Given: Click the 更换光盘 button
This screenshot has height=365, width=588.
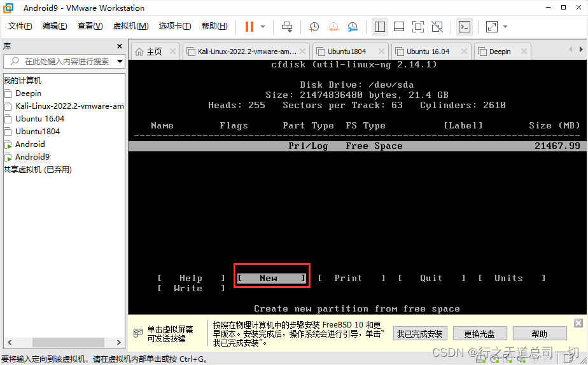Looking at the screenshot, I should pos(480,333).
